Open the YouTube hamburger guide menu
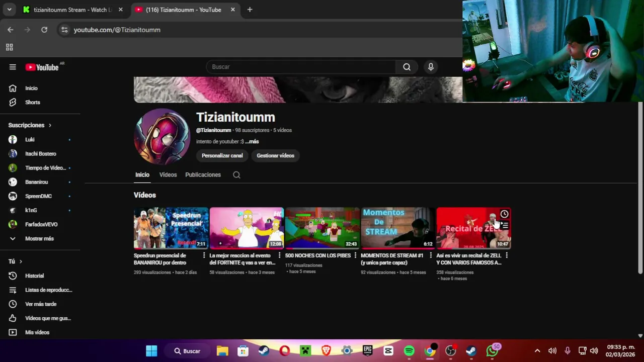The width and height of the screenshot is (644, 362). (13, 67)
